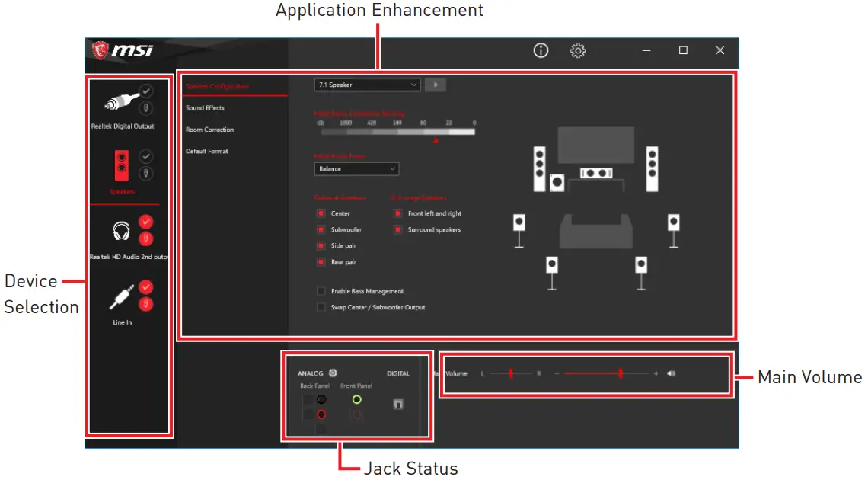
Task: Toggle the Rear pair checkbox
Action: (x=321, y=262)
